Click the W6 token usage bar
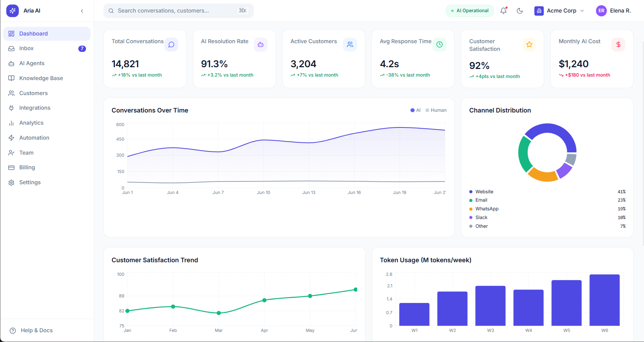Image resolution: width=644 pixels, height=342 pixels. pos(605,300)
